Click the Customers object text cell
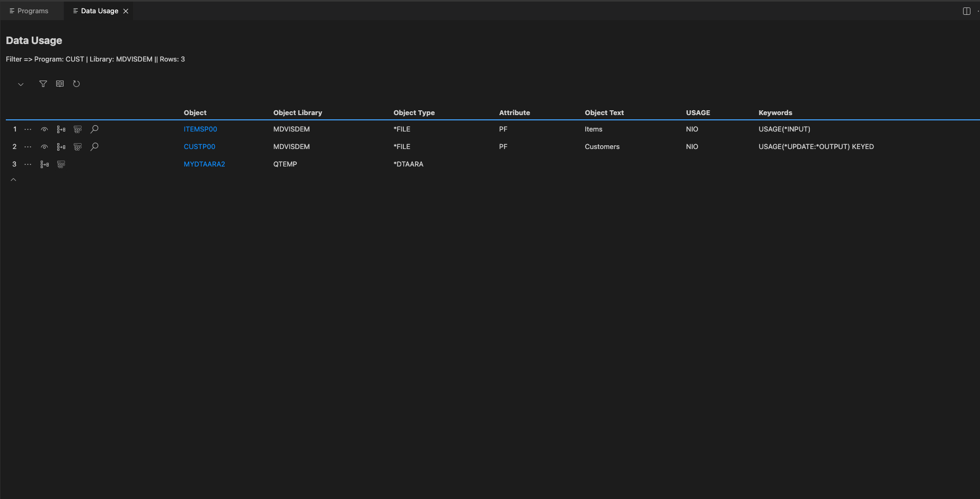This screenshot has width=980, height=499. point(602,147)
